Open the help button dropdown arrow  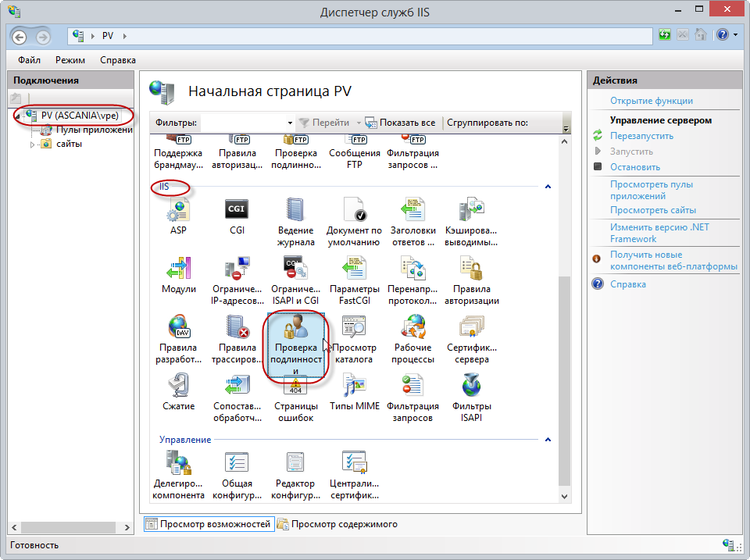[x=735, y=35]
